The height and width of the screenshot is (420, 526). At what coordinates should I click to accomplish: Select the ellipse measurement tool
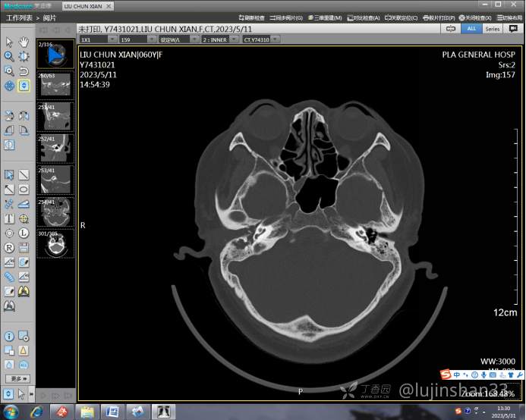pos(24,190)
